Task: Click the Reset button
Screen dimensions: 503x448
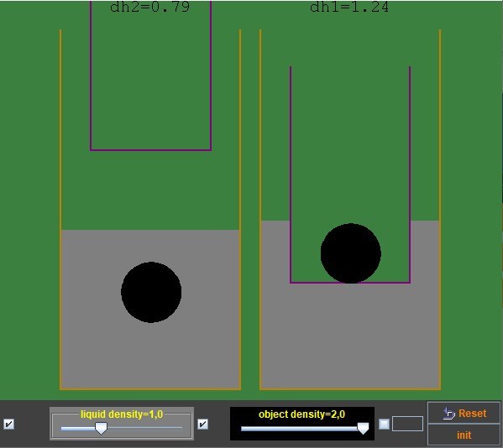Action: pyautogui.click(x=464, y=413)
